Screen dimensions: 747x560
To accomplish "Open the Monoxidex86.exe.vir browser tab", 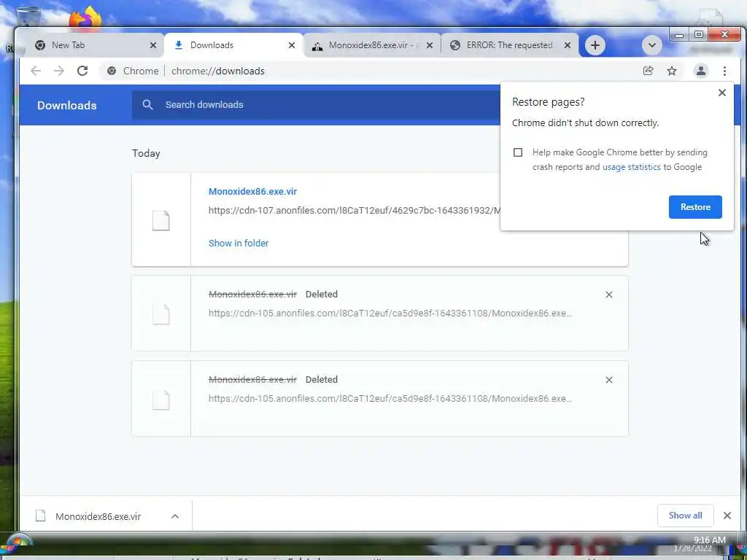I will pos(371,45).
